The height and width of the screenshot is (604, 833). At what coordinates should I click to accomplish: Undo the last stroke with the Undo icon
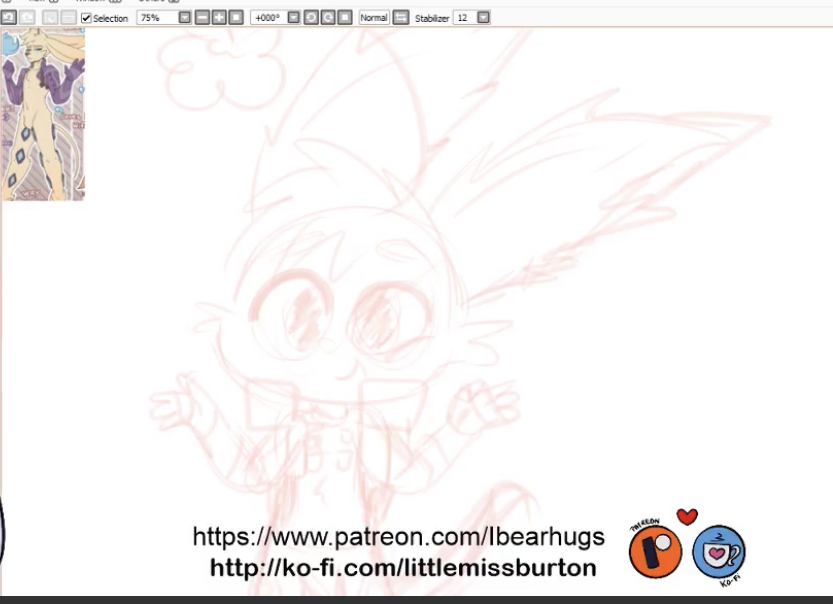(x=8, y=18)
